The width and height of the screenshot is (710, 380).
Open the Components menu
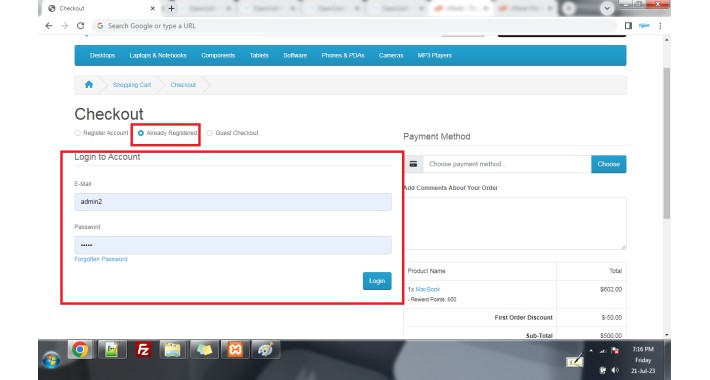(x=218, y=55)
